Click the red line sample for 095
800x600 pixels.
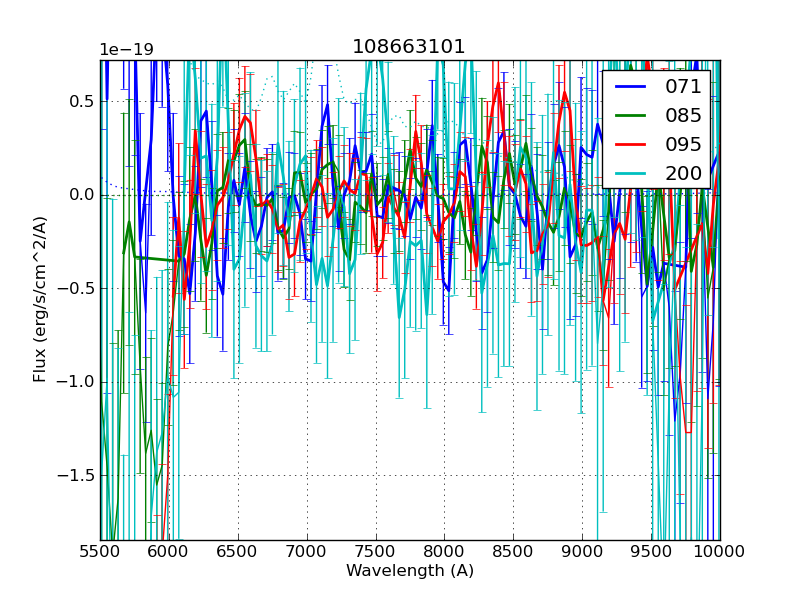click(632, 144)
